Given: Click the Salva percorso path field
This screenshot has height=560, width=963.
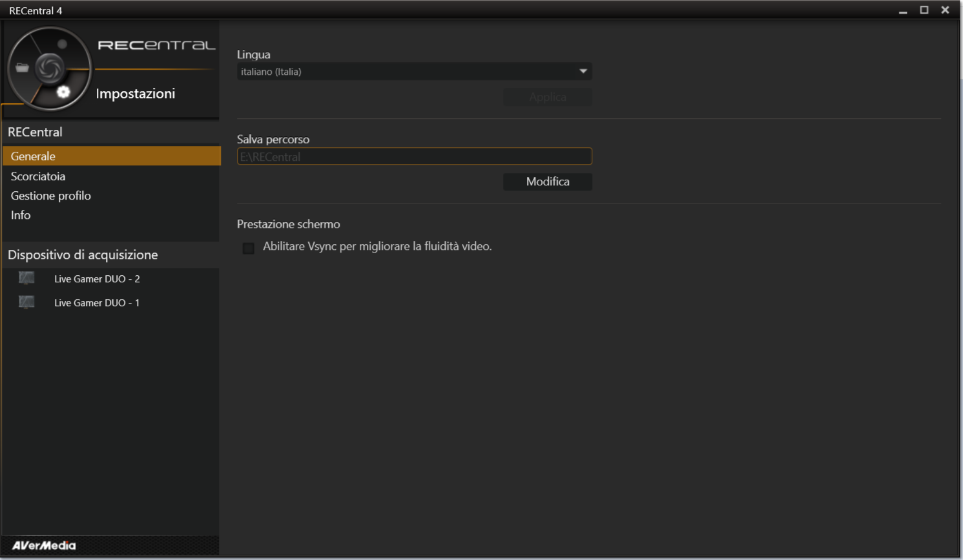Looking at the screenshot, I should (x=415, y=156).
